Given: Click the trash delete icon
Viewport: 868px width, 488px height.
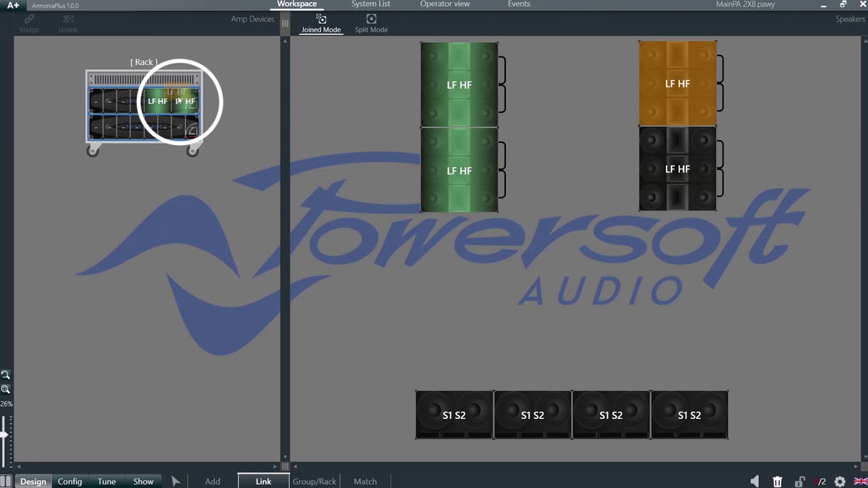Looking at the screenshot, I should tap(777, 481).
